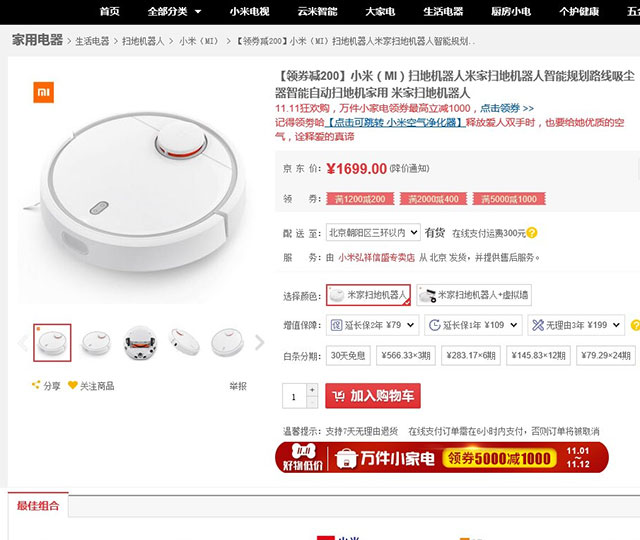The image size is (640, 540).
Task: Show next thumbnails with right arrow
Action: click(x=259, y=342)
